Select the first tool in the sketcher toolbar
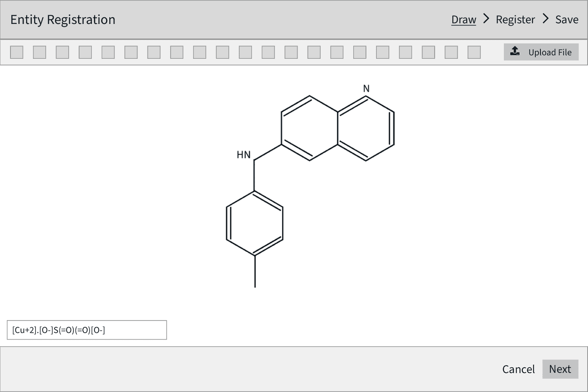588x392 pixels. (x=16, y=52)
